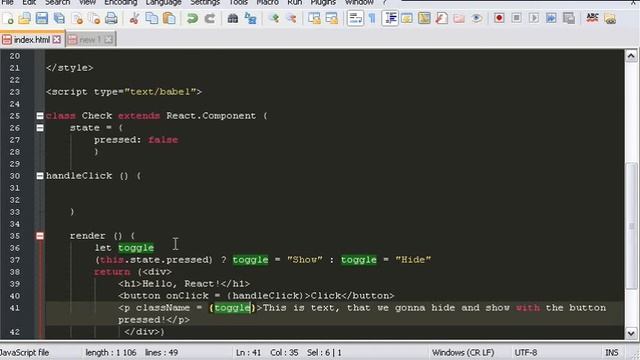Open the user defined language dialog icon
This screenshot has width=640, height=360.
point(407,18)
